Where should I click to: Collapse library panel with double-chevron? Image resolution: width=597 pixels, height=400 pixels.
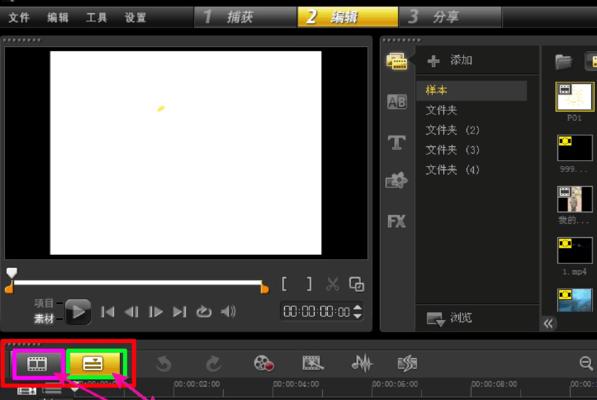coord(548,324)
